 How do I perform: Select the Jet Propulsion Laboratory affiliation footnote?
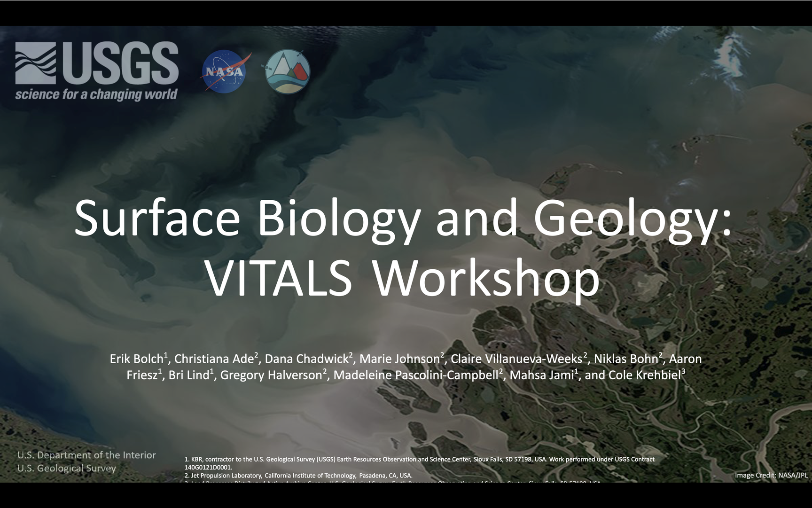click(298, 476)
